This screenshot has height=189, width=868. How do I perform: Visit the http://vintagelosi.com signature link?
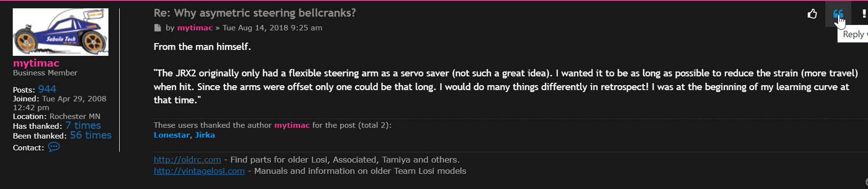coord(199,171)
